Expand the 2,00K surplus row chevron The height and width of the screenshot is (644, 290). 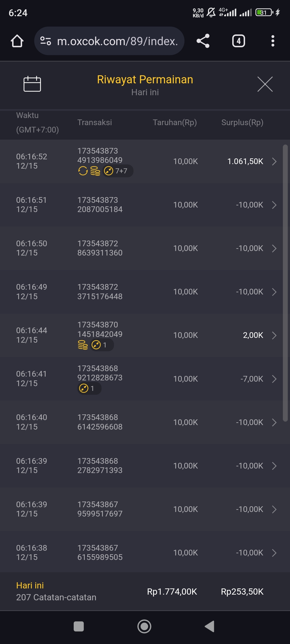[274, 335]
